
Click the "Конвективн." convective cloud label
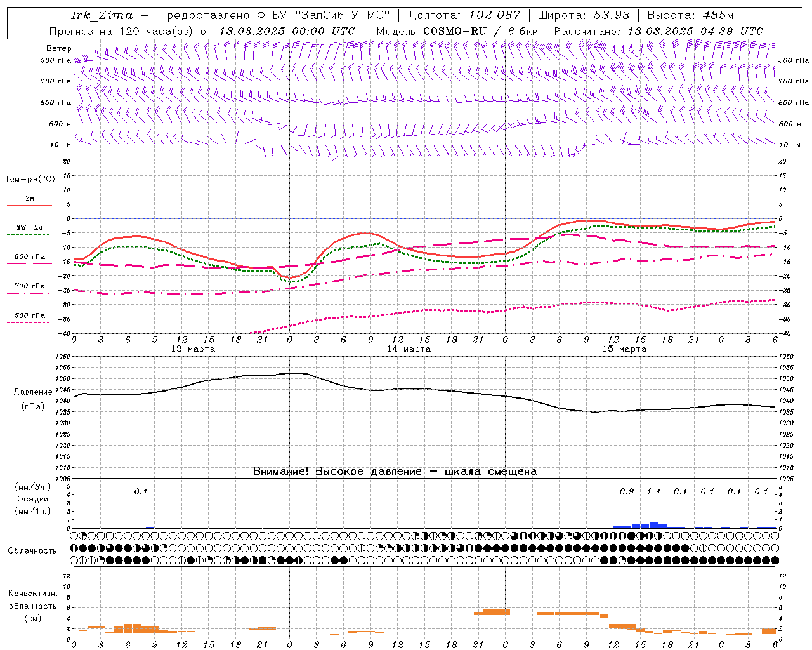point(32,594)
